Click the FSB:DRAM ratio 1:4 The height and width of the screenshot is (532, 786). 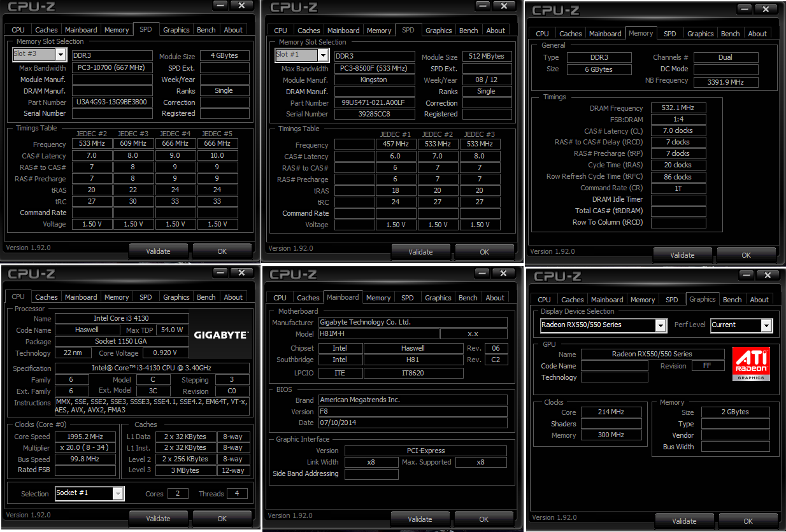[x=678, y=120]
